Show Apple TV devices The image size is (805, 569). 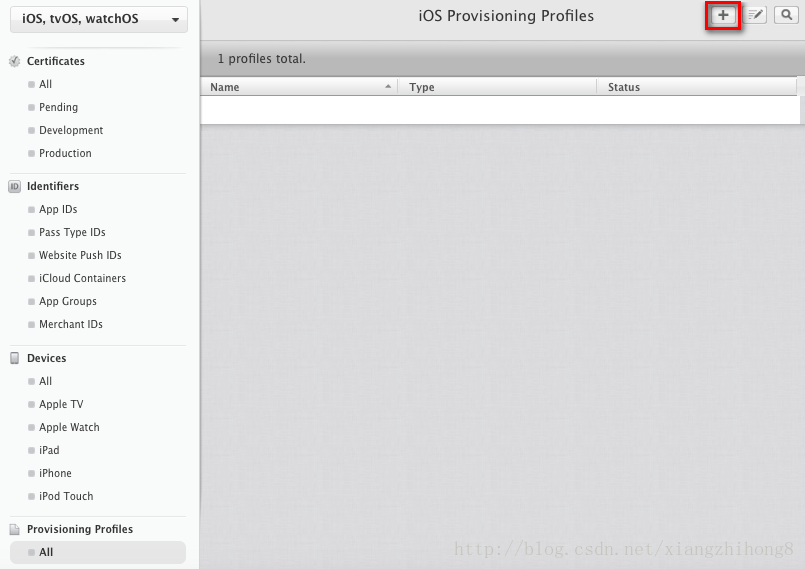click(61, 405)
